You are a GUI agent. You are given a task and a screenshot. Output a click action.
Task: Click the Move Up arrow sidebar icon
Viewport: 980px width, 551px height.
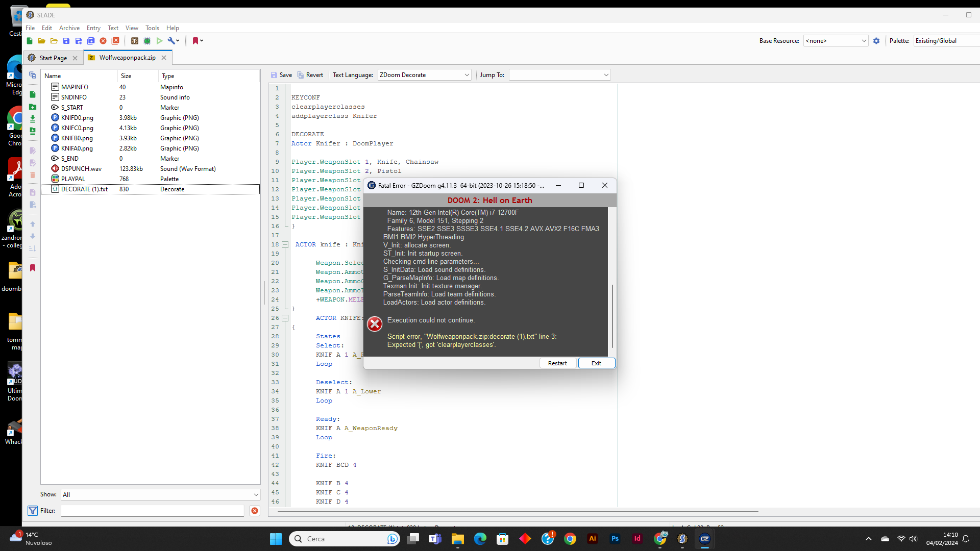point(33,224)
